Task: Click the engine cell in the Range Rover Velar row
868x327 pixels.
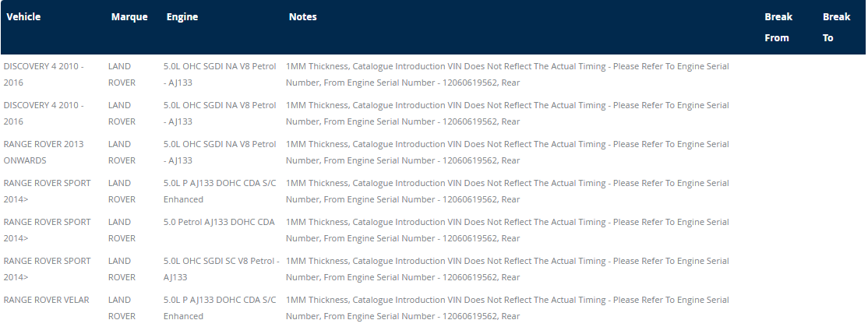Action: [x=219, y=308]
